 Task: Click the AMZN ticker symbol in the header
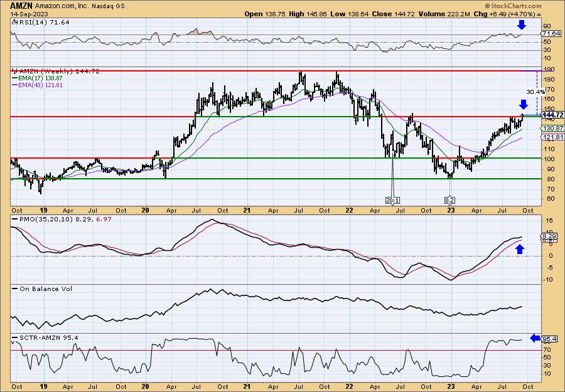click(x=21, y=6)
